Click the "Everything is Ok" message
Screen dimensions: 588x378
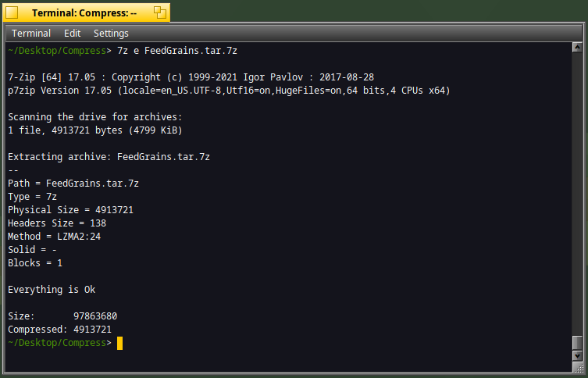pyautogui.click(x=52, y=290)
